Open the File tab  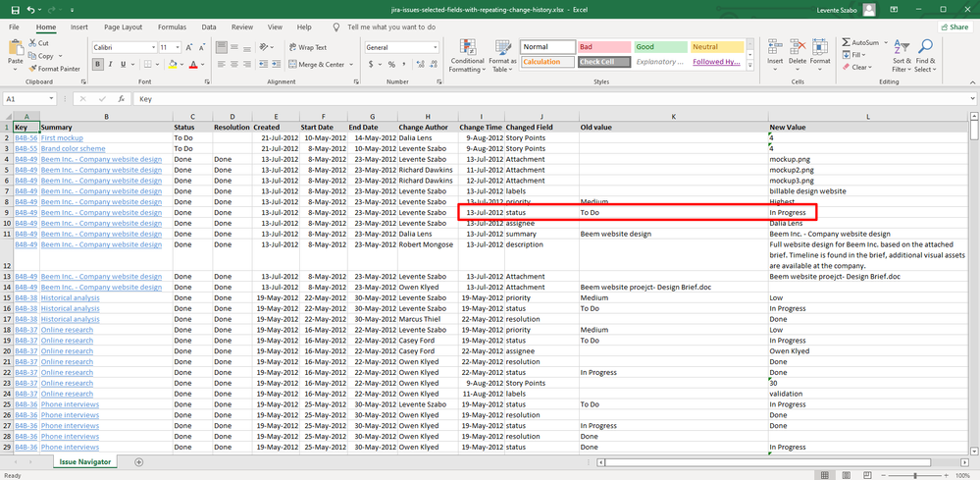(x=14, y=27)
